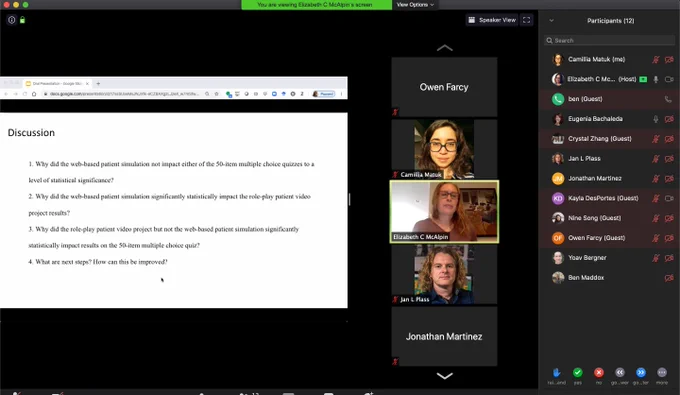Click the phone icon for ben (Guest)
Screen dimensions: 680x395
pos(668,99)
